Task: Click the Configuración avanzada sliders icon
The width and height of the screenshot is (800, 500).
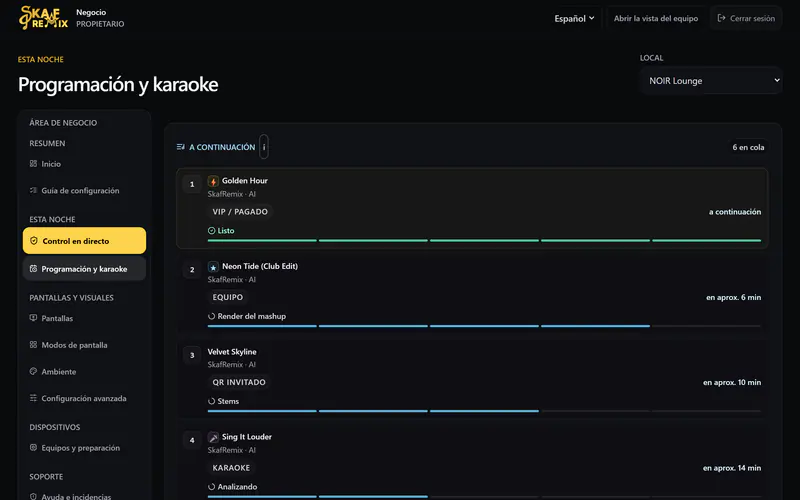Action: (x=33, y=398)
